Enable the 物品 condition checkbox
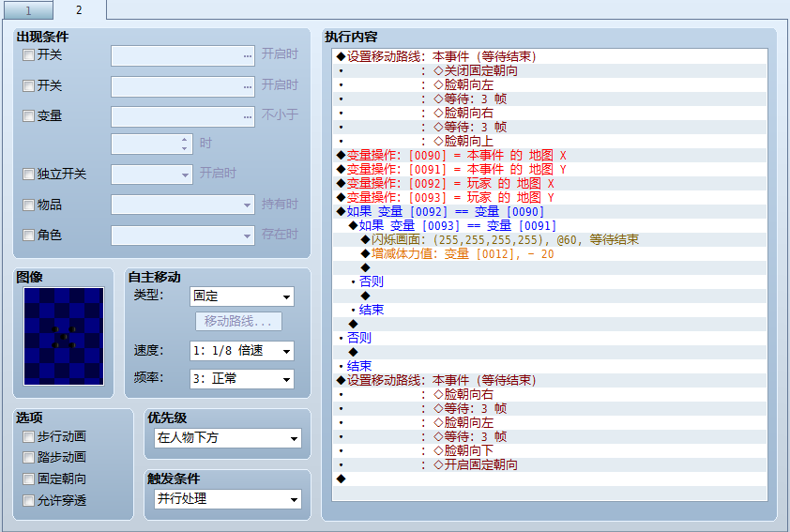Image resolution: width=790 pixels, height=532 pixels. (x=28, y=205)
